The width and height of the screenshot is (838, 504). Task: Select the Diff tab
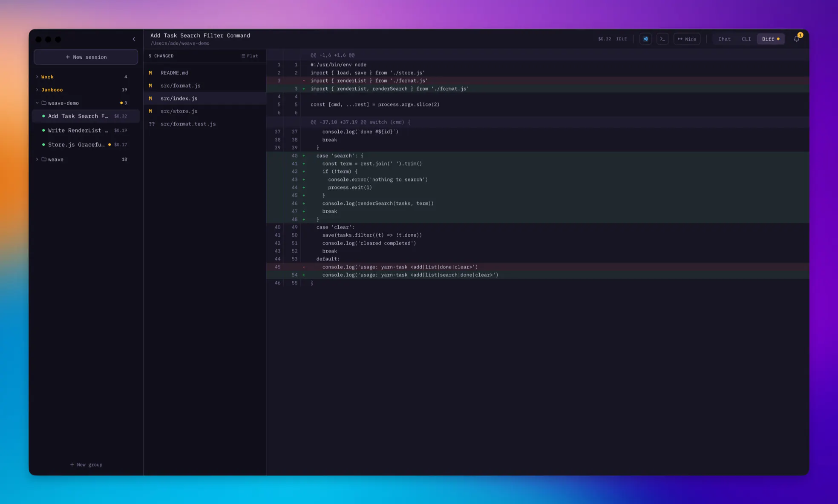click(x=771, y=39)
